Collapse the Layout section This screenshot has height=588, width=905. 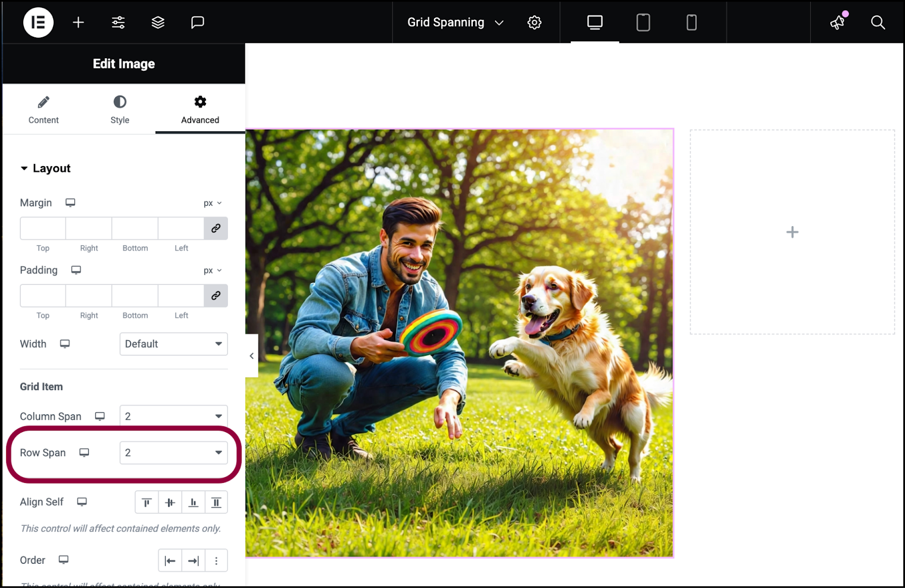[x=45, y=168]
